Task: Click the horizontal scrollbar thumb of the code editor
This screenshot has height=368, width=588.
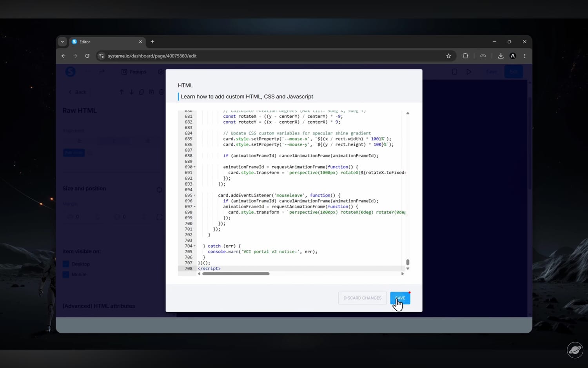Action: pyautogui.click(x=236, y=274)
